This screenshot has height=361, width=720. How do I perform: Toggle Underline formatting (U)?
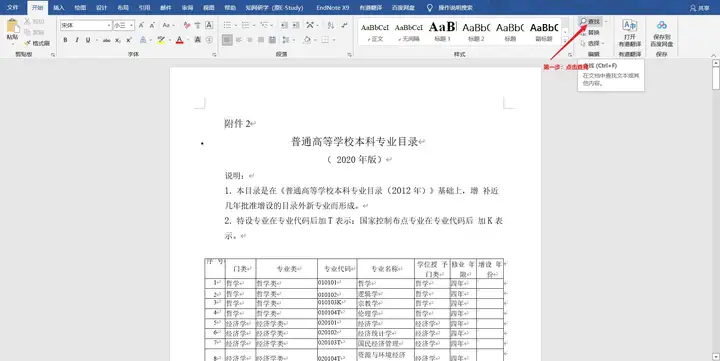[x=88, y=40]
